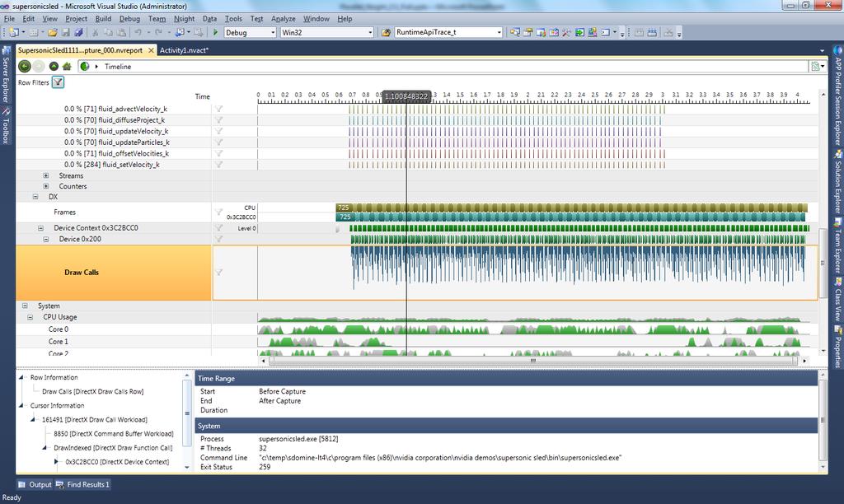Click the Open File folder icon
This screenshot has height=504, width=844.
click(x=52, y=32)
